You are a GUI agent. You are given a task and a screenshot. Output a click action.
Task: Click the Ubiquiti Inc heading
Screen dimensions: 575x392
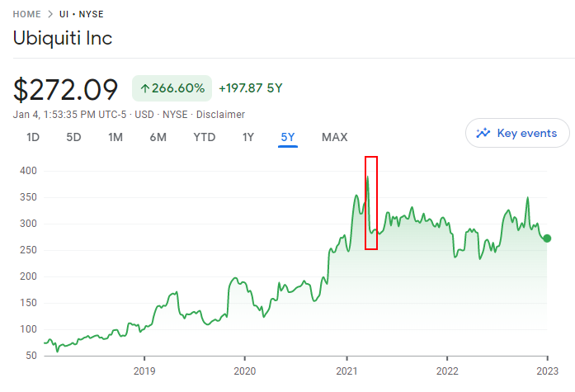click(x=63, y=38)
